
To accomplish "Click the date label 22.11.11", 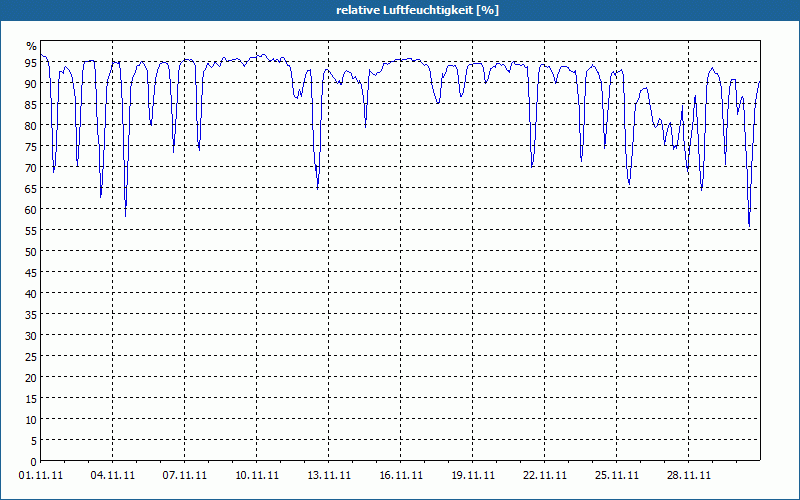I will click(544, 476).
